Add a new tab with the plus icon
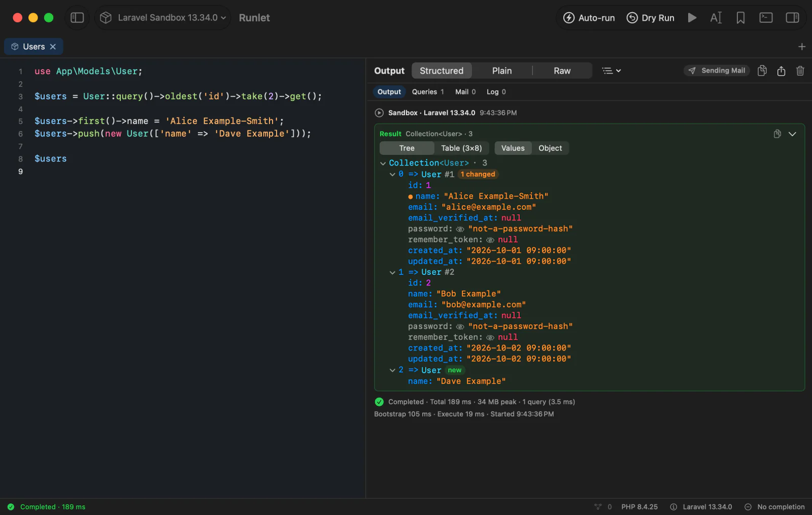Screen dimensions: 812x515 [x=802, y=47]
